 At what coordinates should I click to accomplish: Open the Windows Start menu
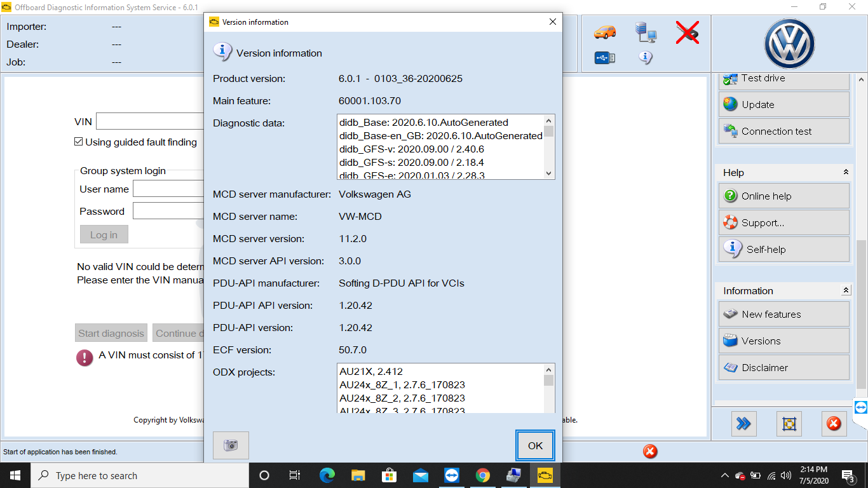tap(15, 475)
